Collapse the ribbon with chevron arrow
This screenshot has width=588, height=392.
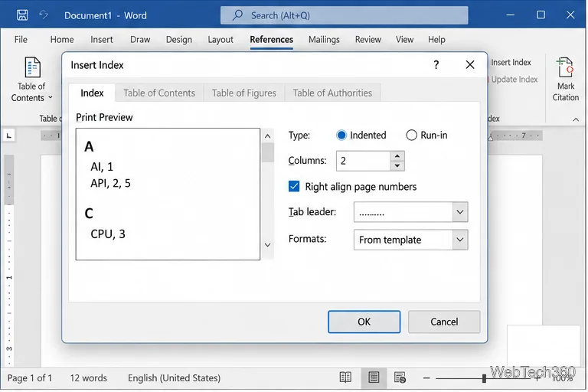tap(576, 119)
